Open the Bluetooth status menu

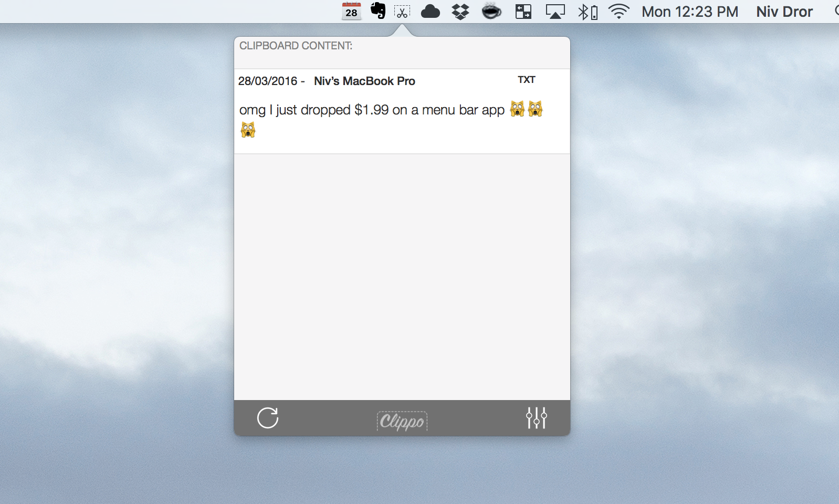(x=588, y=12)
